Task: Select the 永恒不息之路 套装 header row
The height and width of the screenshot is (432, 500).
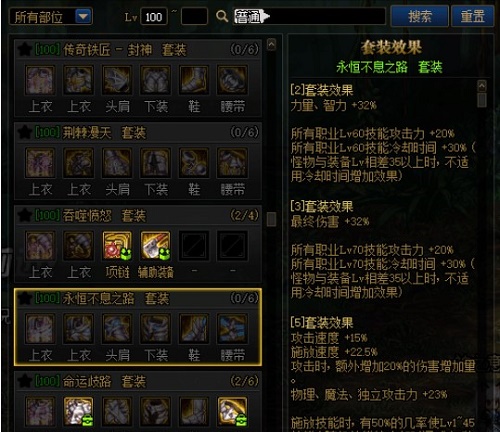Action: pyautogui.click(x=138, y=298)
